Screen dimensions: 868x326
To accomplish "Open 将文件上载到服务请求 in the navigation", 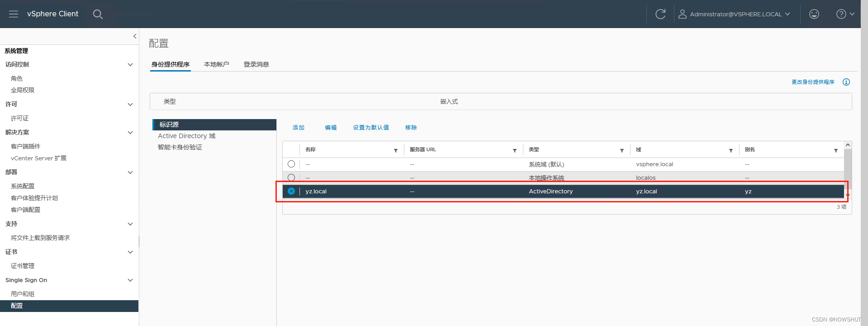I will [40, 238].
